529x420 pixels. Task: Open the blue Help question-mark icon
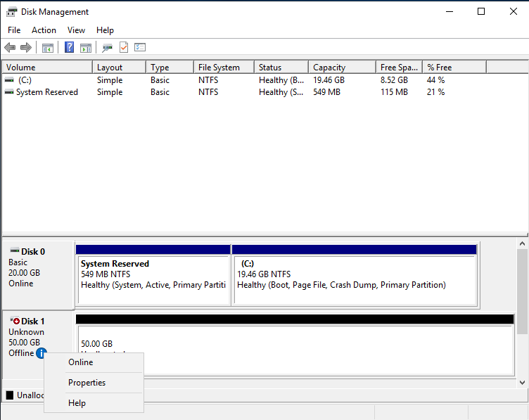69,47
